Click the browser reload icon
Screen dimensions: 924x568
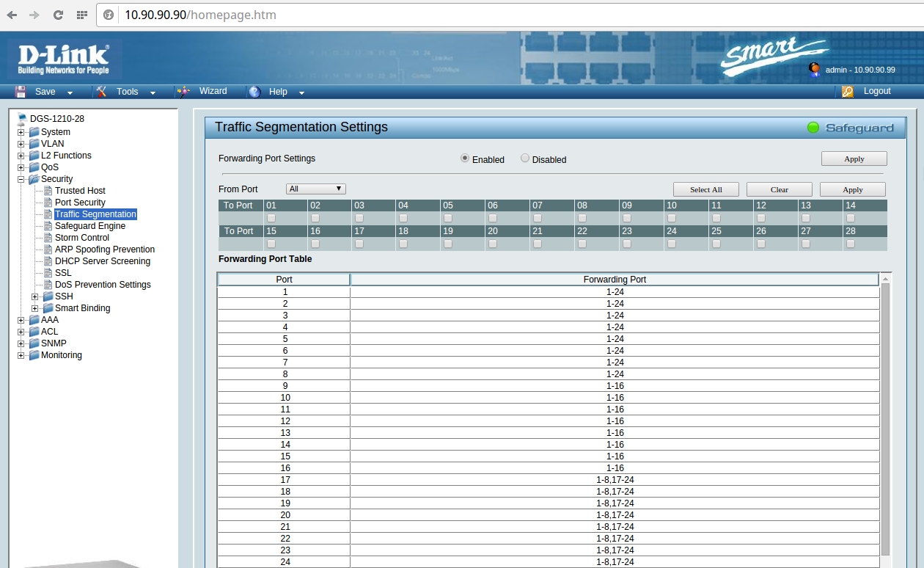pyautogui.click(x=58, y=15)
